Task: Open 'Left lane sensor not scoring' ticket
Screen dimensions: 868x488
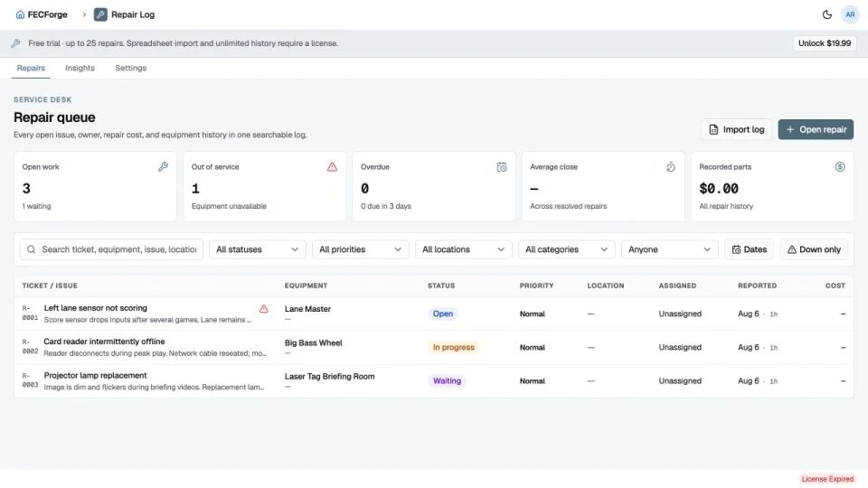Action: [x=95, y=308]
